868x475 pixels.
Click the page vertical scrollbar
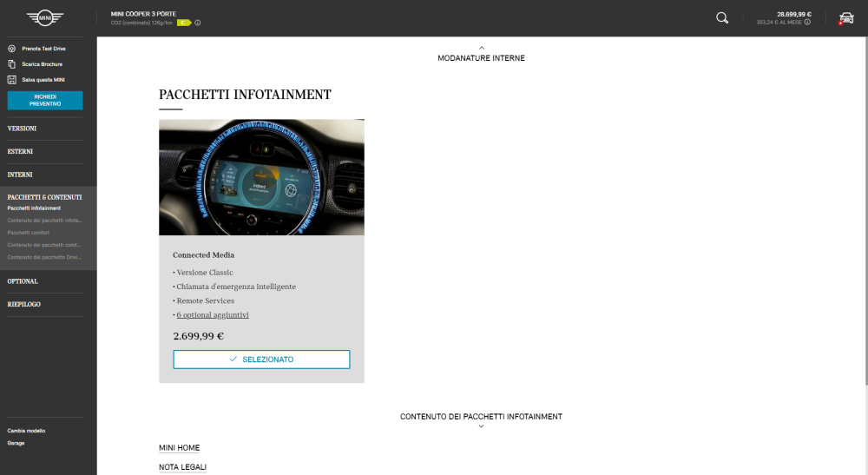click(x=865, y=210)
